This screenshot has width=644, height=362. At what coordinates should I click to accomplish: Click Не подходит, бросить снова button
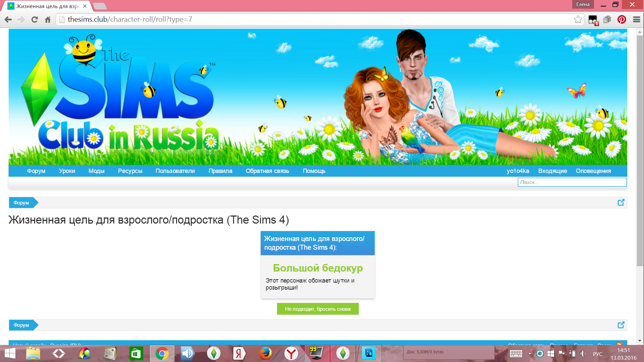point(318,309)
